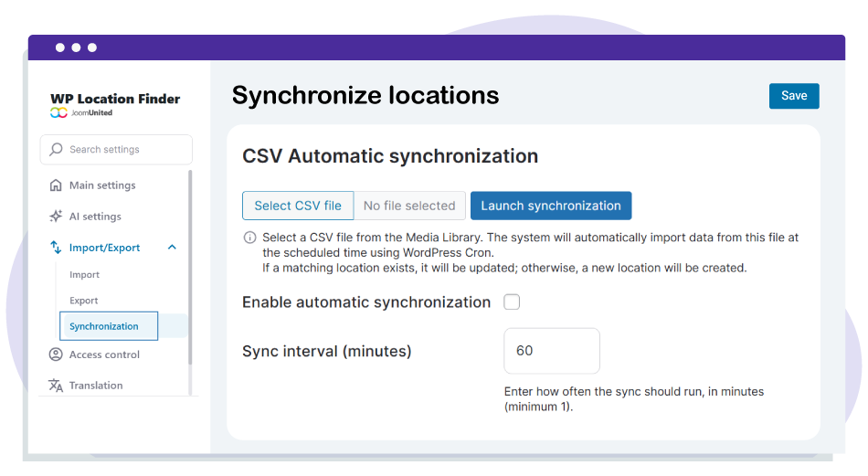Click the search magnifier icon

[56, 150]
